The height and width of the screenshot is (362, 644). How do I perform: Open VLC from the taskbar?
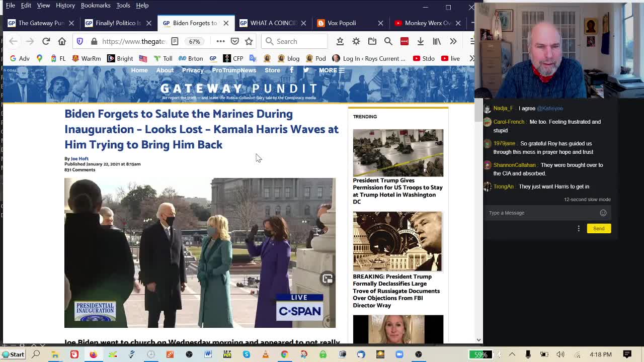(266, 354)
